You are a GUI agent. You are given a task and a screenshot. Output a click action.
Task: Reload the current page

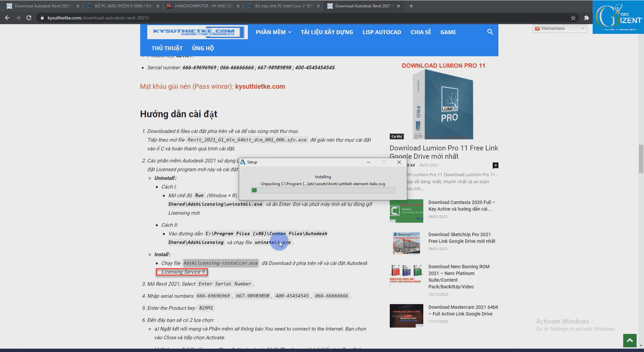pyautogui.click(x=29, y=18)
